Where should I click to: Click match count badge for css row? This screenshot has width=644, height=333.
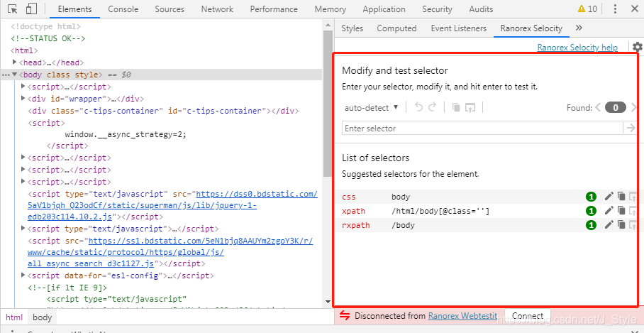tap(591, 197)
